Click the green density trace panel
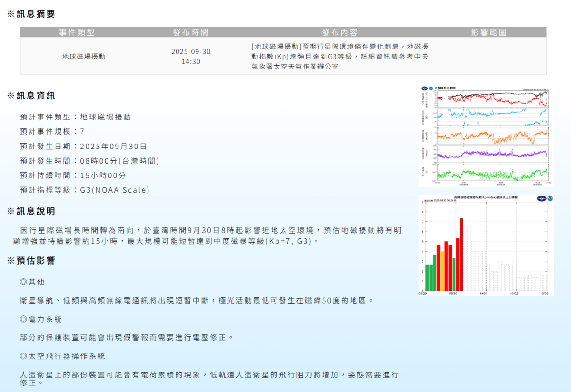Screen dimensions: 571x392 point(492,172)
